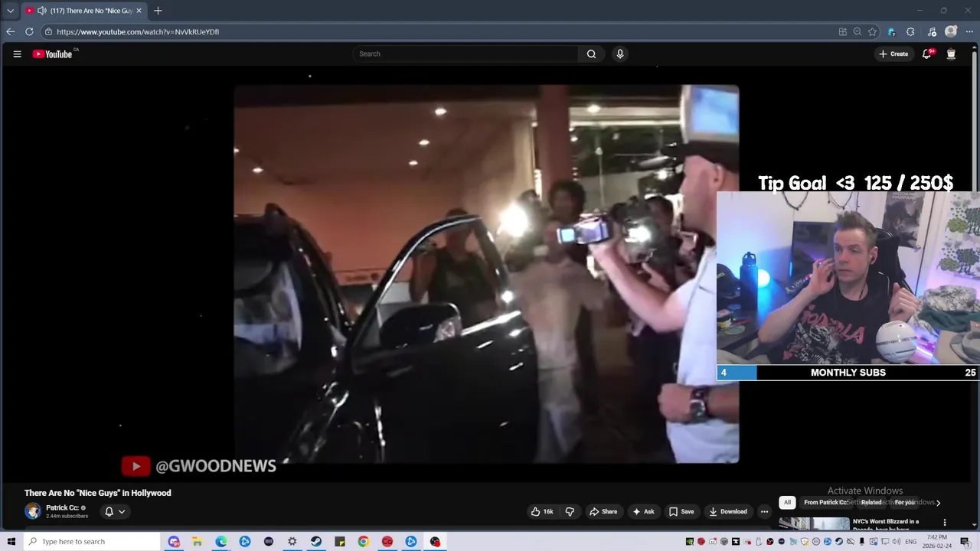Focus the YouTube search field
Viewport: 980px width, 551px height.
[465, 54]
